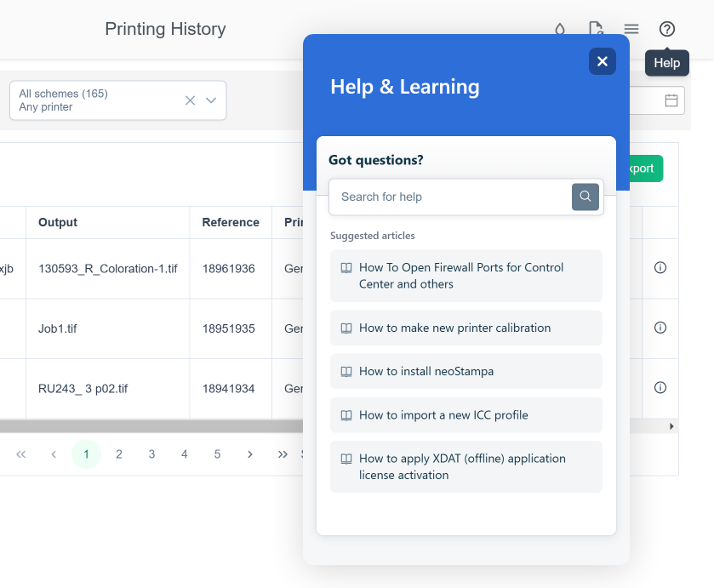Click book icon beside printer calibration article

pyautogui.click(x=346, y=328)
